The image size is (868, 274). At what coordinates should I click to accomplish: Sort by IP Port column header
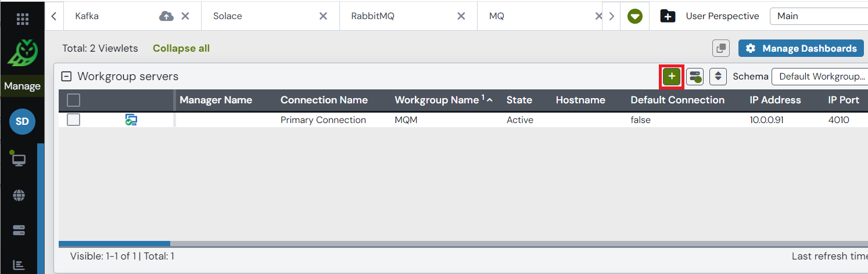coord(844,100)
